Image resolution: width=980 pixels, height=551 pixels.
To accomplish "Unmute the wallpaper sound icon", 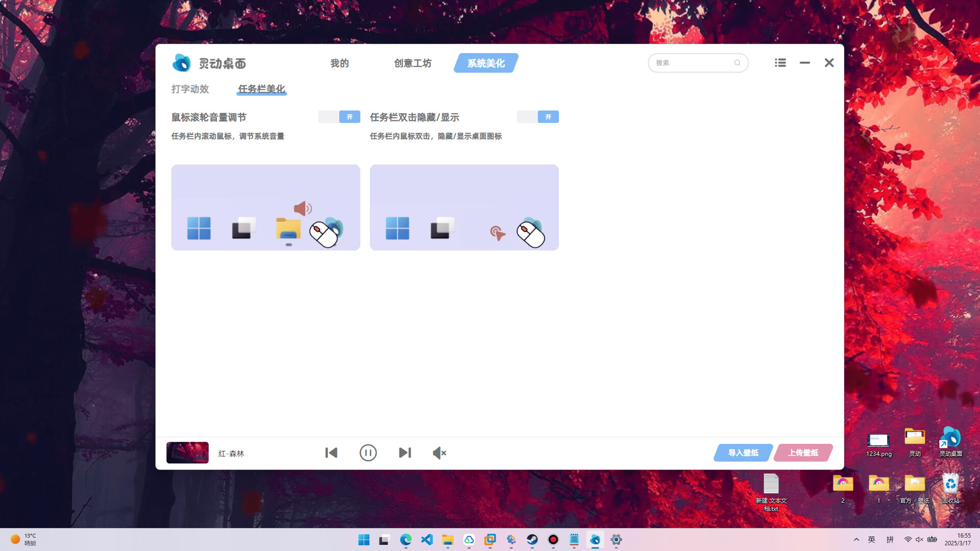I will [439, 453].
